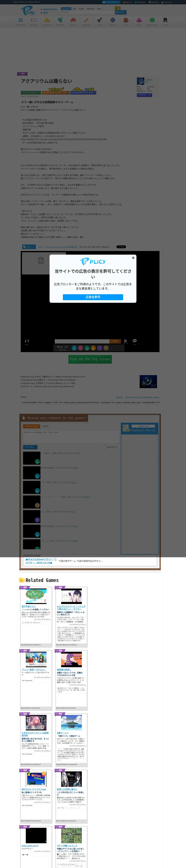
Task: Pick the purple Mini LP emoticon
Action: 100,348
